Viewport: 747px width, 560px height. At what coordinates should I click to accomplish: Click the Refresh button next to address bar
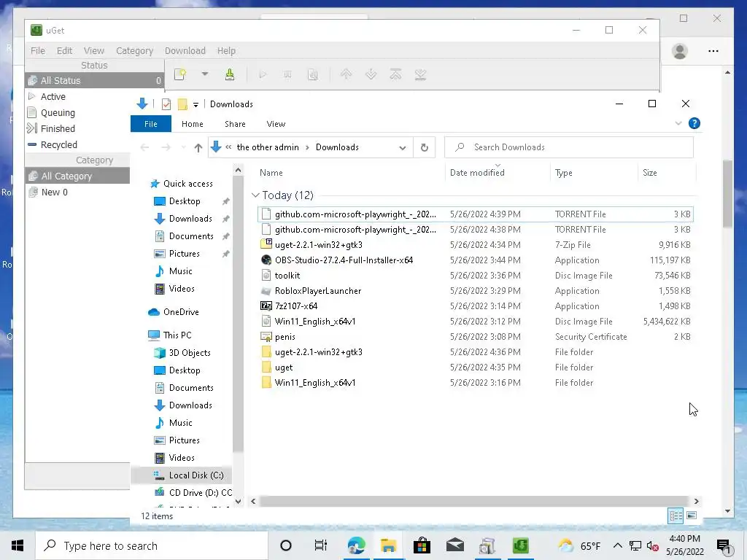[x=424, y=147]
